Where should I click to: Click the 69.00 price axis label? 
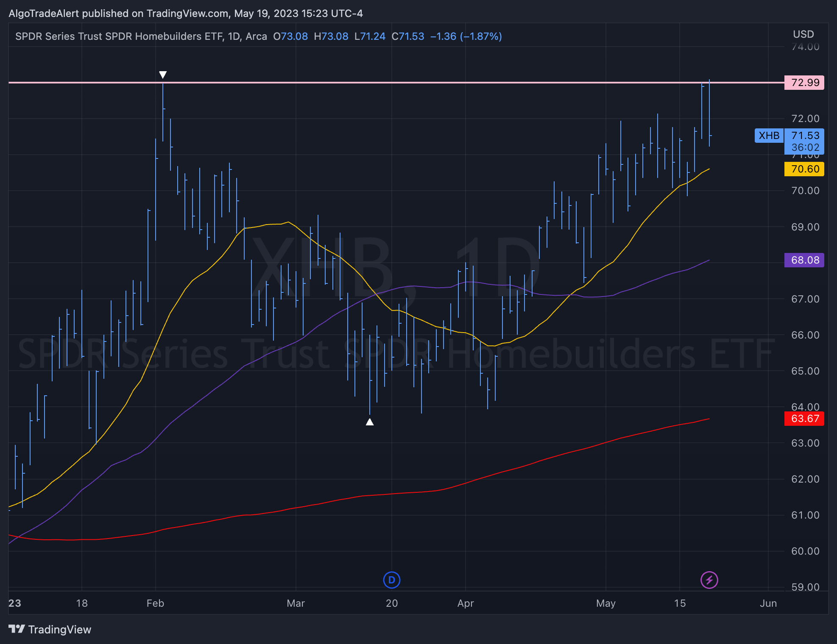(x=805, y=227)
